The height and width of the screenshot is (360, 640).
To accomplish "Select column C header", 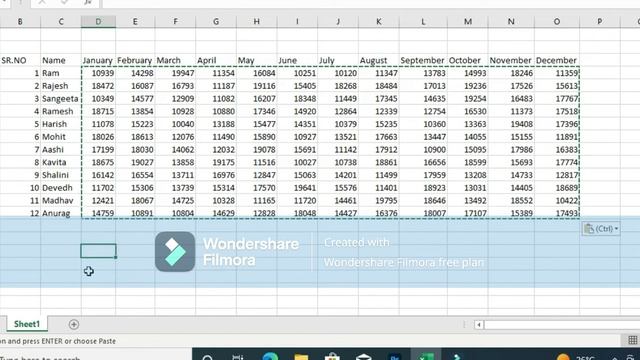I will 61,22.
